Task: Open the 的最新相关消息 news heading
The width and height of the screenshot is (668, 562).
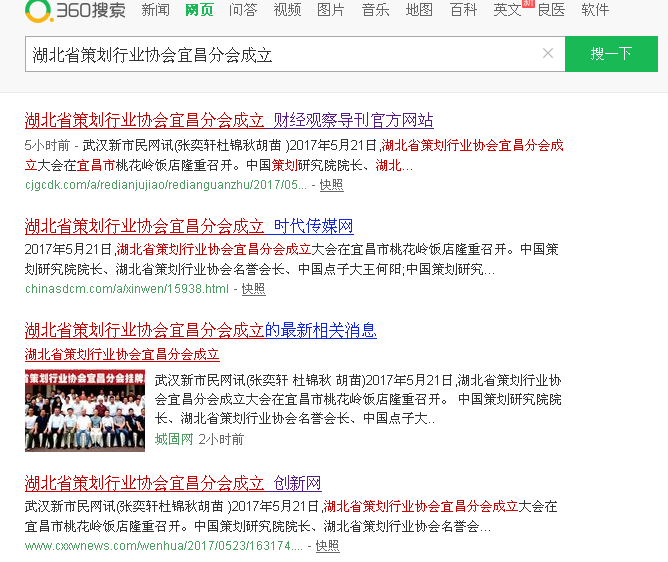Action: [x=201, y=331]
